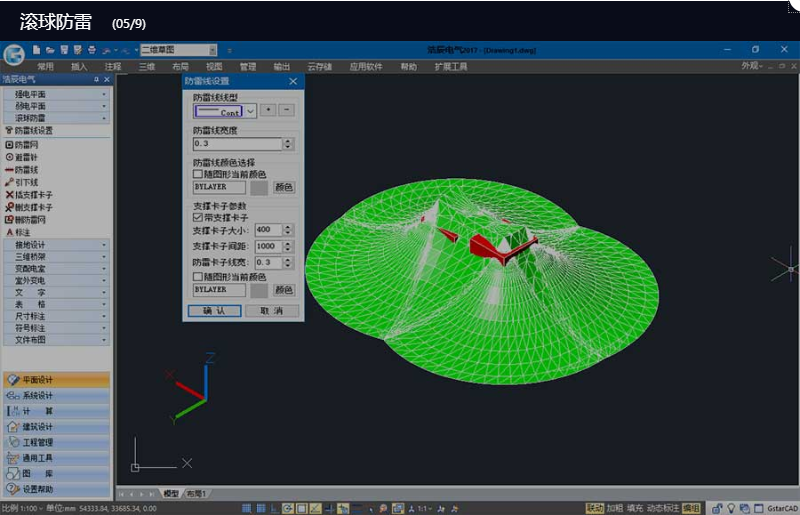Toggle the 带支撑卡子 checkbox

click(197, 217)
